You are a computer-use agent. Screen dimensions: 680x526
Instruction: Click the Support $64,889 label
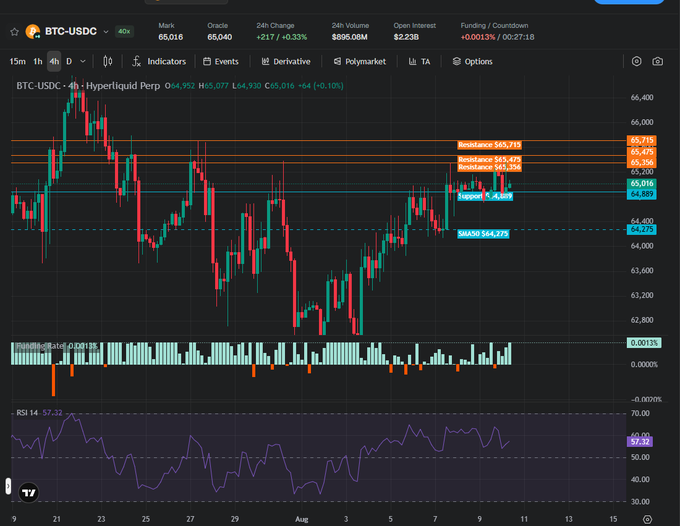[x=485, y=196]
